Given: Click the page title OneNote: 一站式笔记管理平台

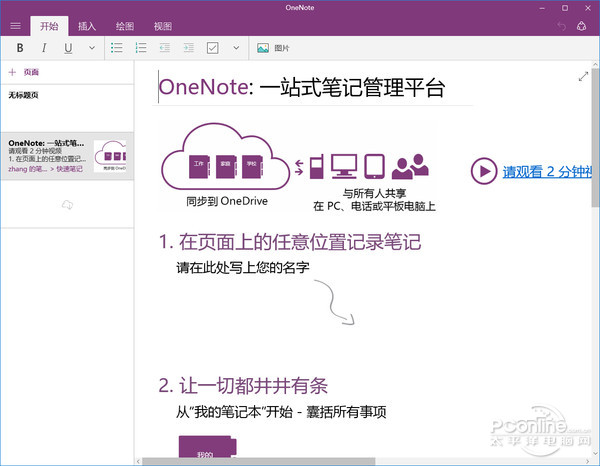Looking at the screenshot, I should tap(302, 87).
